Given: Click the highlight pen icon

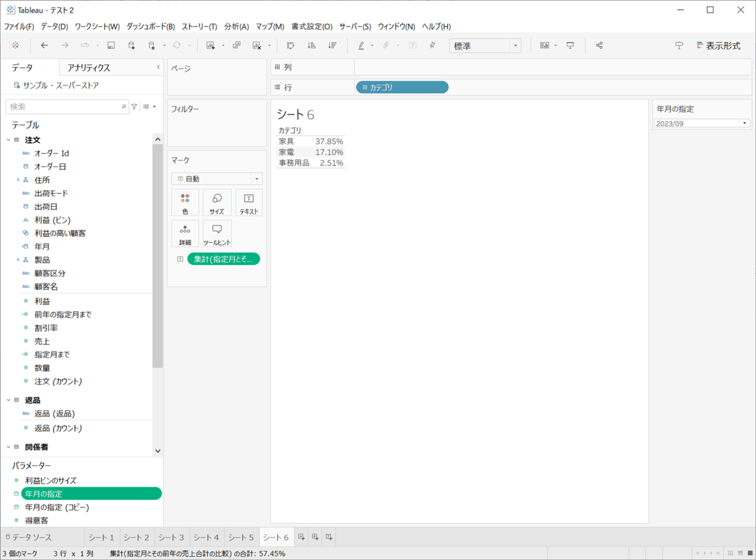Looking at the screenshot, I should click(x=361, y=45).
